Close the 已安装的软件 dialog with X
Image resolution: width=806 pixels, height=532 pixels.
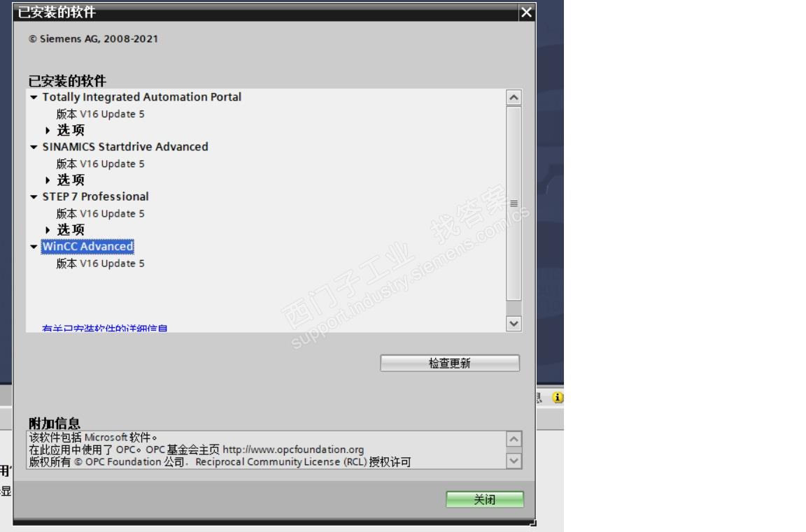[526, 13]
